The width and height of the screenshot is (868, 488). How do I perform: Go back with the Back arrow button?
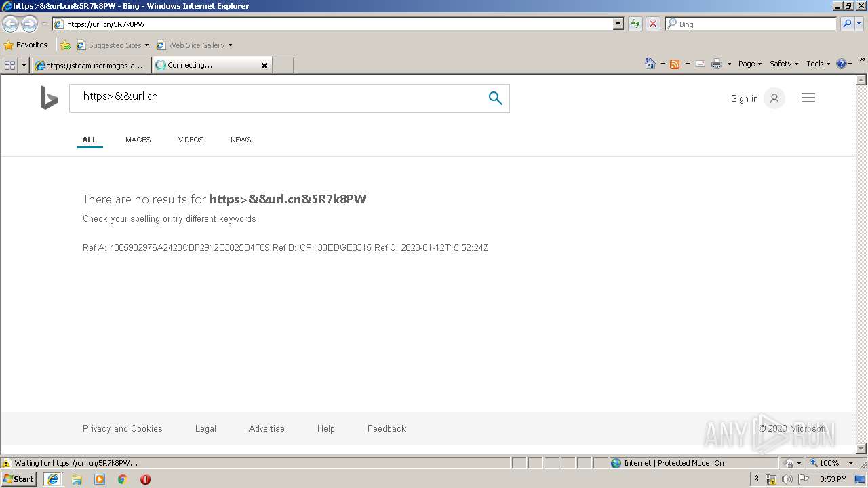[10, 24]
